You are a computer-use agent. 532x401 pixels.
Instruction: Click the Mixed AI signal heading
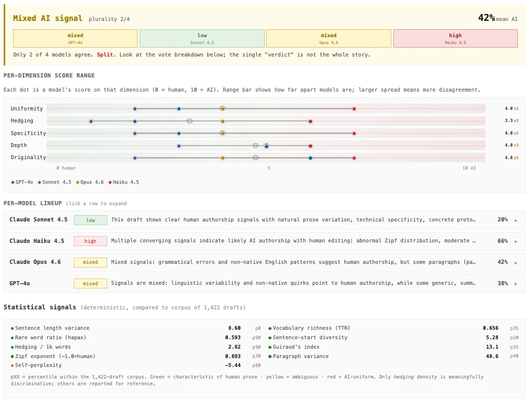[x=48, y=18]
